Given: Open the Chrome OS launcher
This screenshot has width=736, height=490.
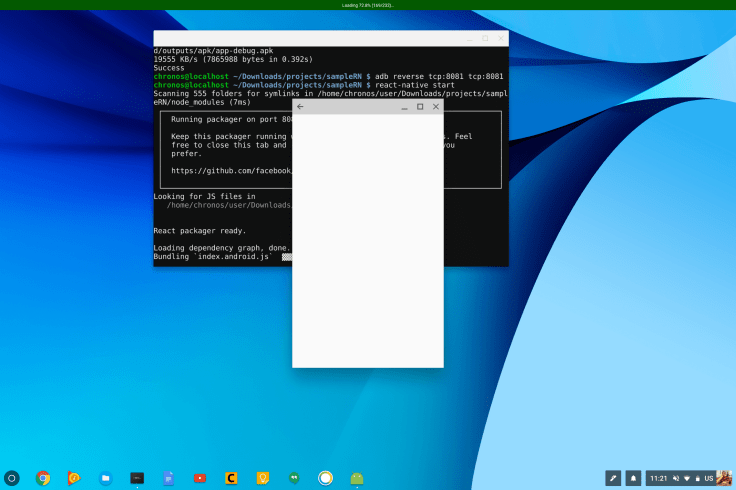Looking at the screenshot, I should tap(12, 478).
